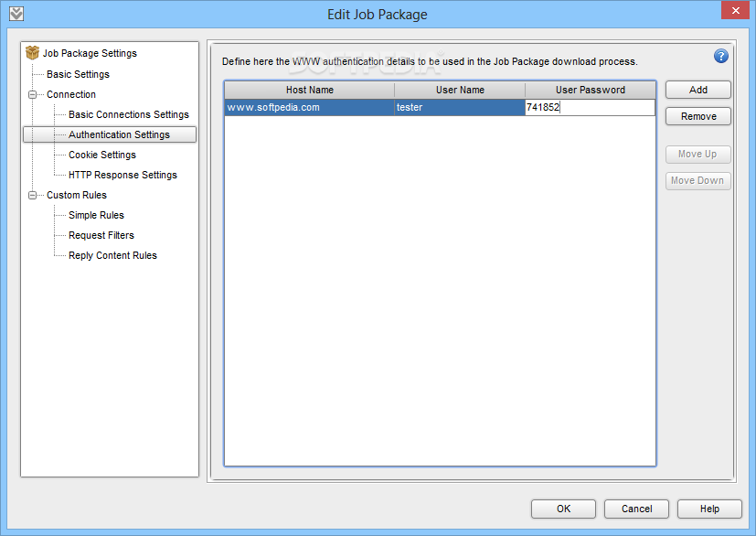Screen dimensions: 756x536
Task: Select Job Package Settings root node
Action: (90, 53)
